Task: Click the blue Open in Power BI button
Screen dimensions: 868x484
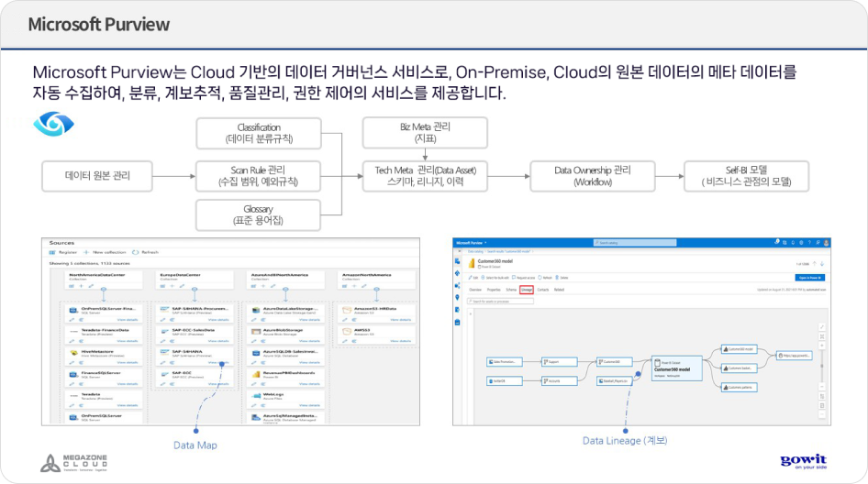Action: [810, 278]
